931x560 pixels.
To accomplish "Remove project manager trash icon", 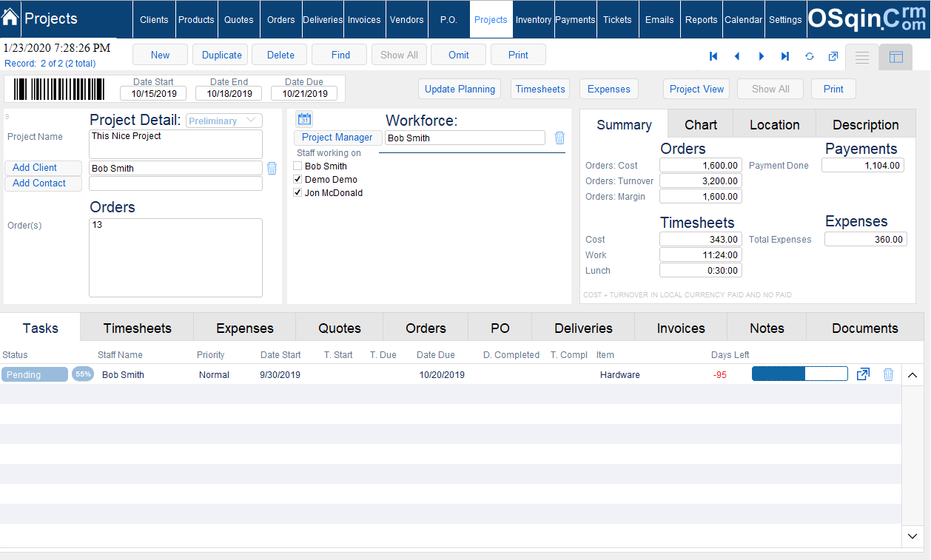I will (559, 138).
